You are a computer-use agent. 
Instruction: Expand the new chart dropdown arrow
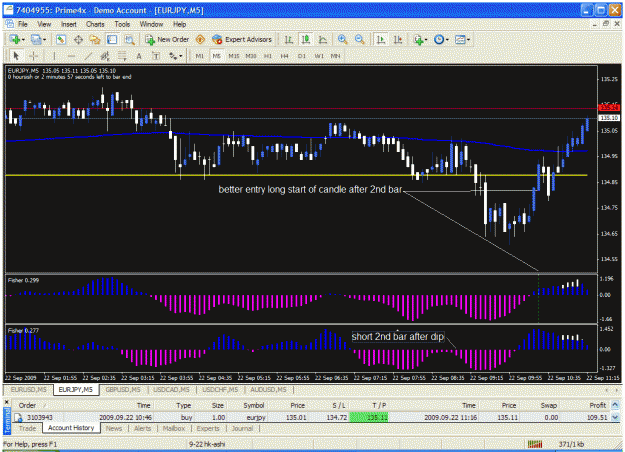tap(24, 40)
